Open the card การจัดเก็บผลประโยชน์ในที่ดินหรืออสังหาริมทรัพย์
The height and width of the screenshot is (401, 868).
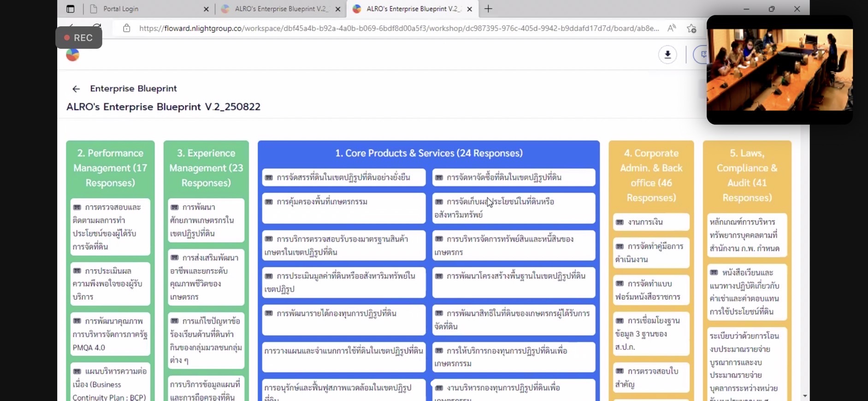click(x=514, y=208)
